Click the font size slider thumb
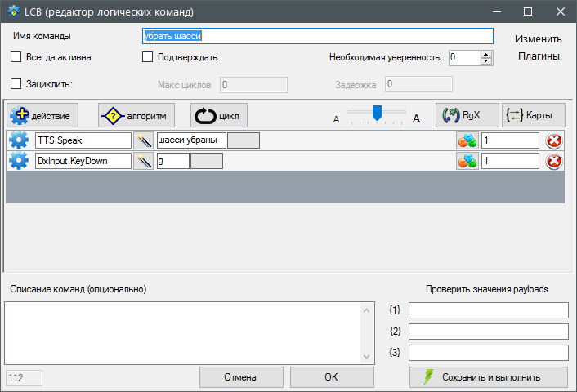The image size is (577, 392). pyautogui.click(x=377, y=113)
